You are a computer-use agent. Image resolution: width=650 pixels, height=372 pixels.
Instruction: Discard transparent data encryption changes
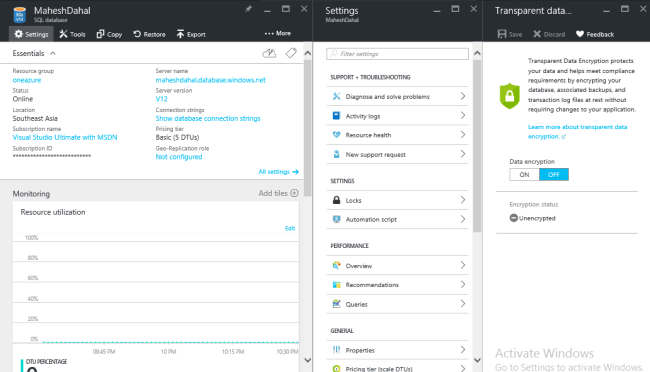549,34
